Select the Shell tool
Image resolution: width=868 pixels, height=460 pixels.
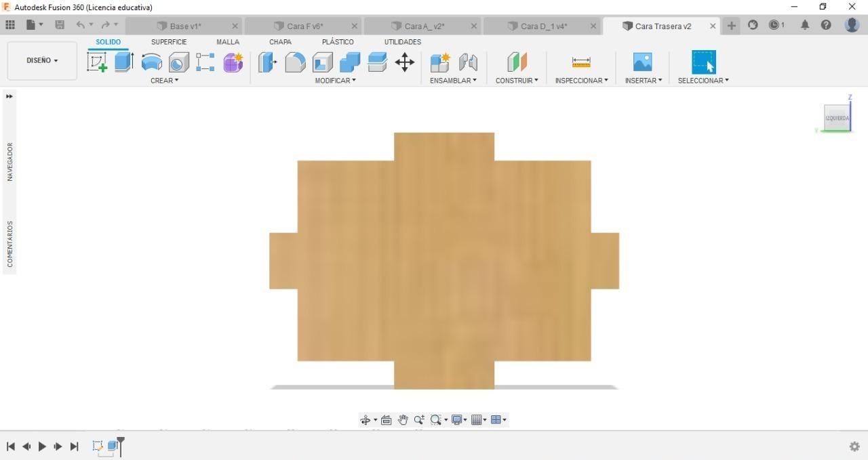tap(323, 63)
